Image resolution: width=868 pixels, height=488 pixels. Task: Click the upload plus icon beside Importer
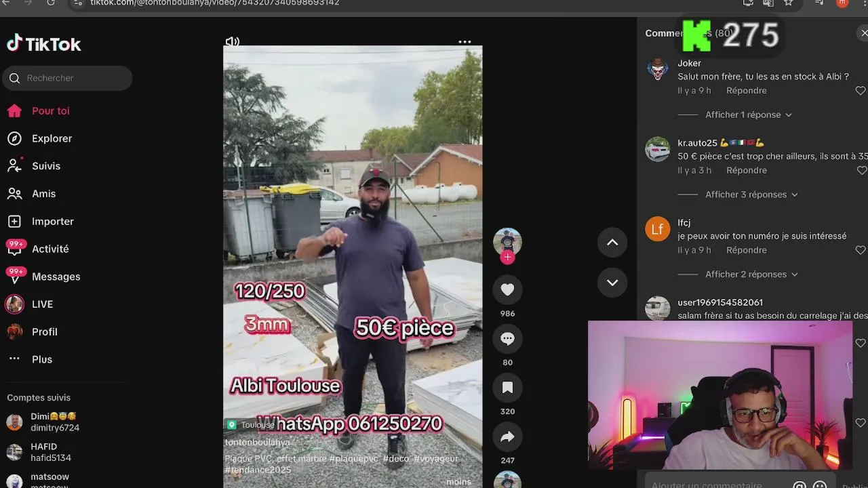(x=14, y=222)
